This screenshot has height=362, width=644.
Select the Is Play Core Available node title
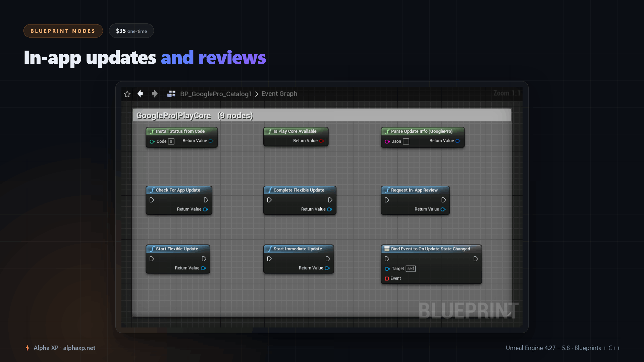[x=295, y=131]
